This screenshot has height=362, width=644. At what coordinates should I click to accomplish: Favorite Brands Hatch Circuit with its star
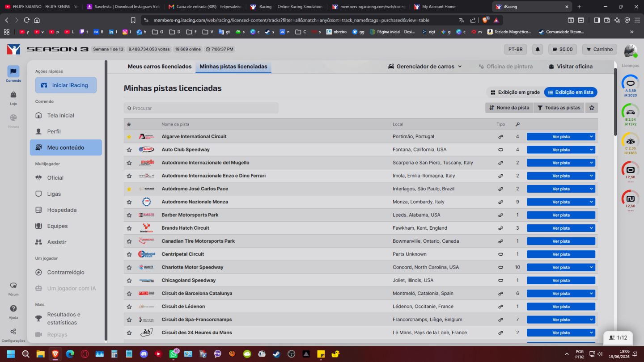[129, 228]
